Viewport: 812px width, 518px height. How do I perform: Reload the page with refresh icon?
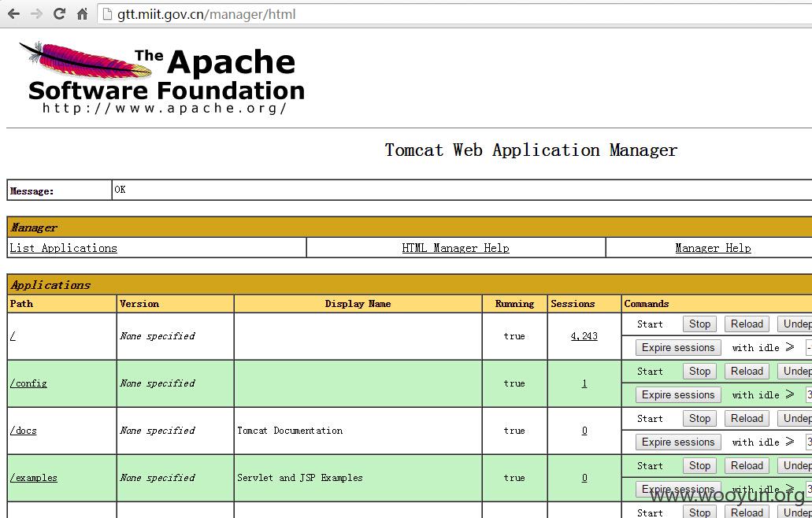tap(59, 14)
